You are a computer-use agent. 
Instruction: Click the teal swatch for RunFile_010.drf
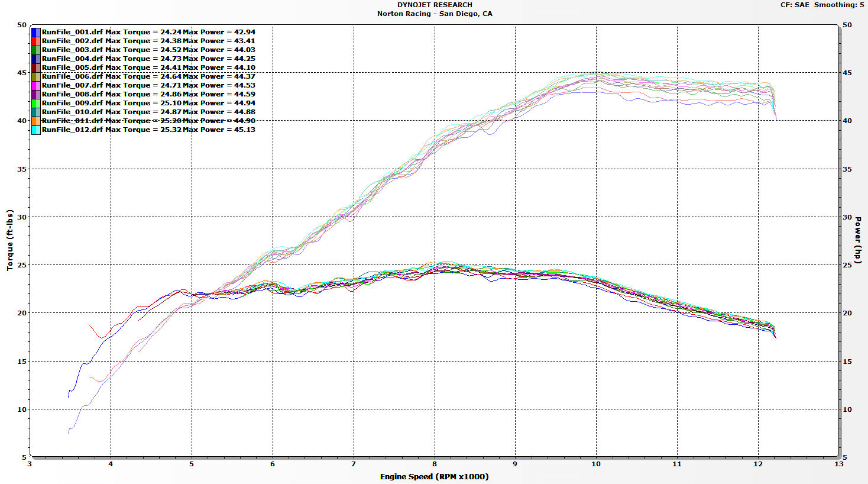pos(36,112)
